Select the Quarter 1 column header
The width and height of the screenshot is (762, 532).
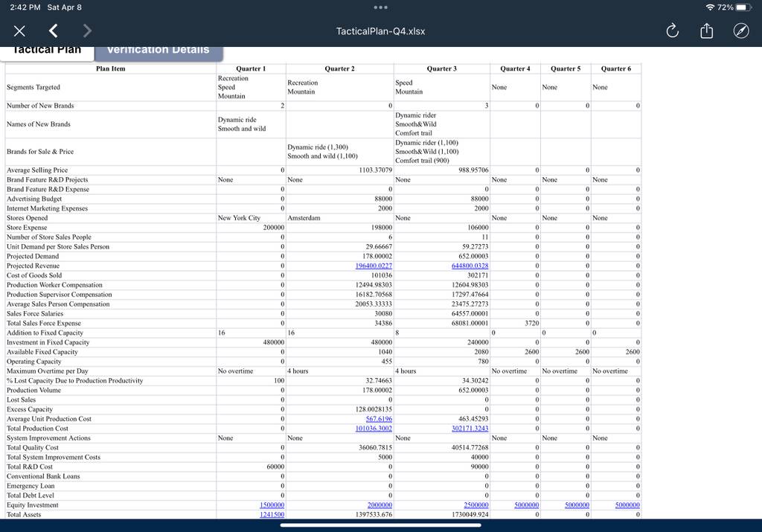click(251, 68)
